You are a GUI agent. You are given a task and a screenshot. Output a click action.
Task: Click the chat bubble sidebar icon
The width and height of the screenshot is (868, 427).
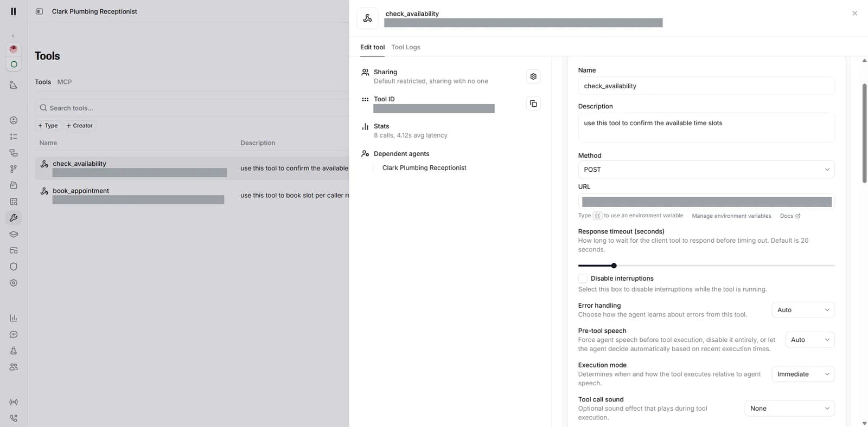(x=14, y=334)
